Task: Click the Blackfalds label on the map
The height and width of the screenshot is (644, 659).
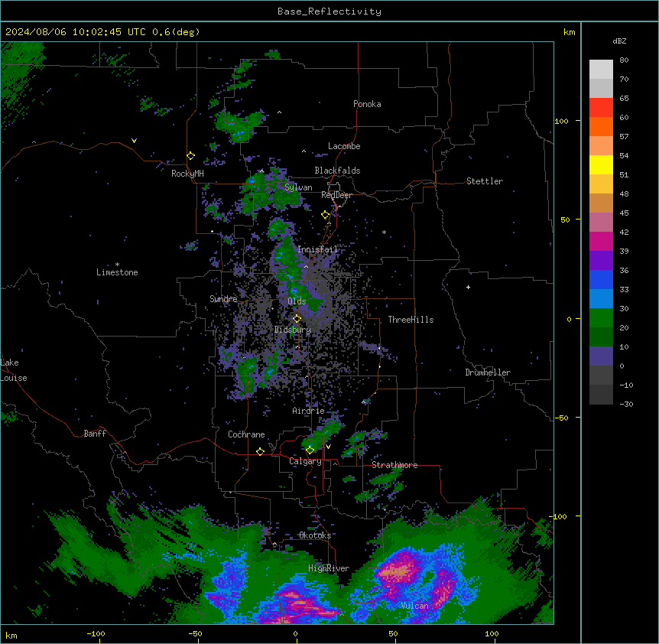Action: (337, 171)
